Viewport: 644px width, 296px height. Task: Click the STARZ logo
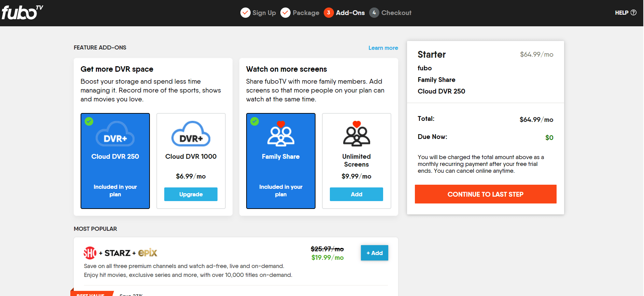click(117, 253)
